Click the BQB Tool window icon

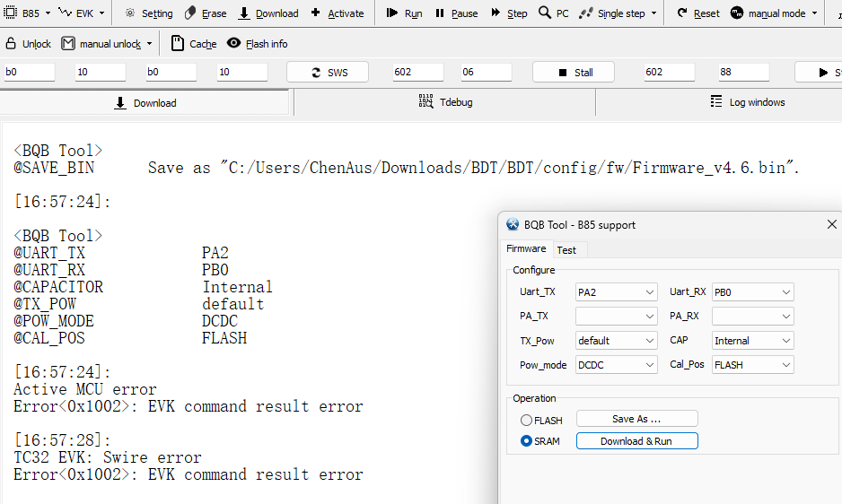click(x=513, y=224)
